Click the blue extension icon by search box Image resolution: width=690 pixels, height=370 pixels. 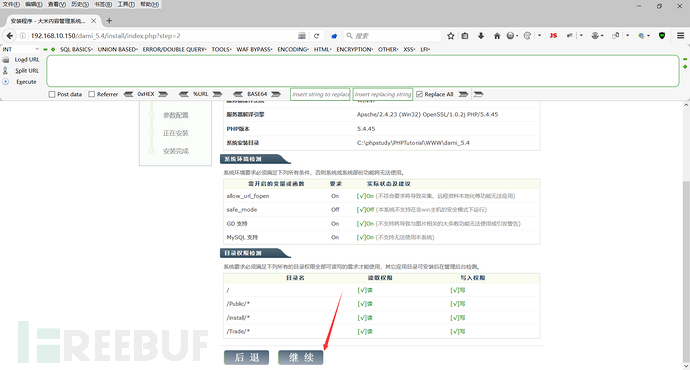click(334, 36)
